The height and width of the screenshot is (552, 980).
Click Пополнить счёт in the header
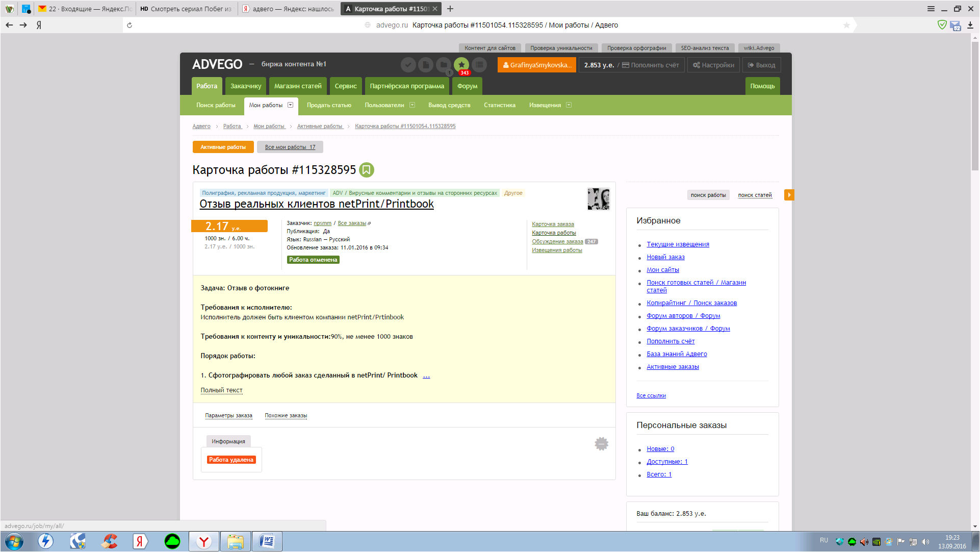650,65
